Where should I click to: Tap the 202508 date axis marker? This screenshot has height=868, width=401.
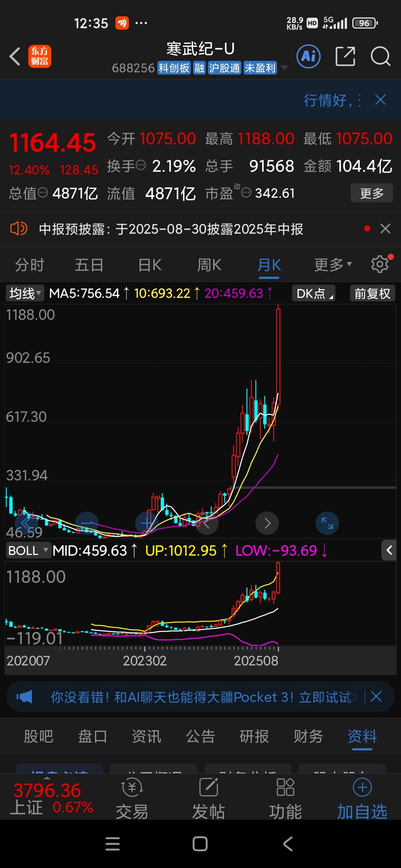click(256, 661)
